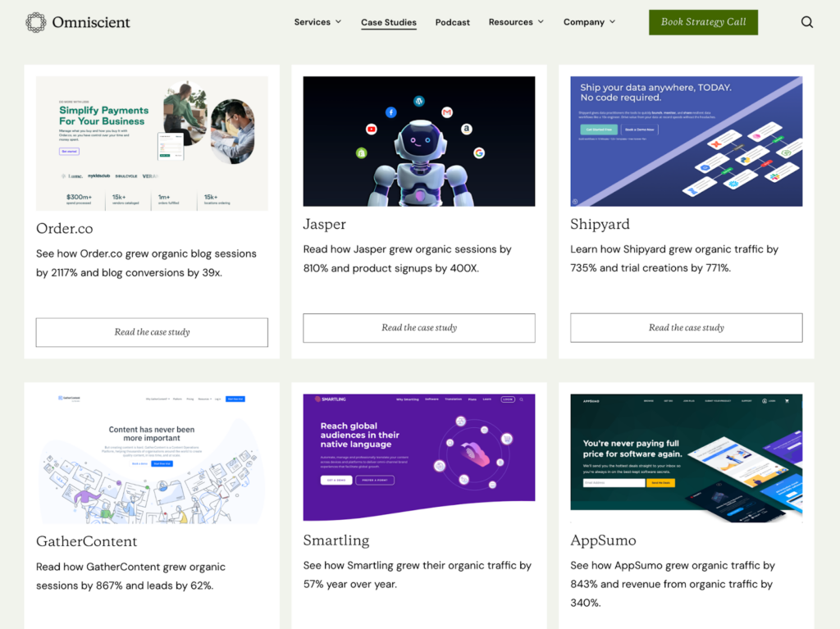Click the AppSumo description mentioning 843%
Viewport: 840px width, 629px height.
(673, 584)
